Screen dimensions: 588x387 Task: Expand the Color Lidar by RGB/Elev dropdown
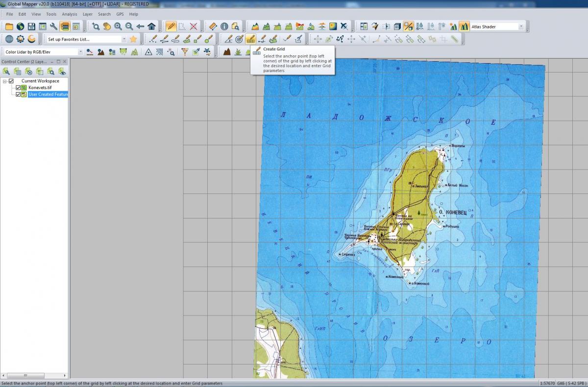(80, 52)
